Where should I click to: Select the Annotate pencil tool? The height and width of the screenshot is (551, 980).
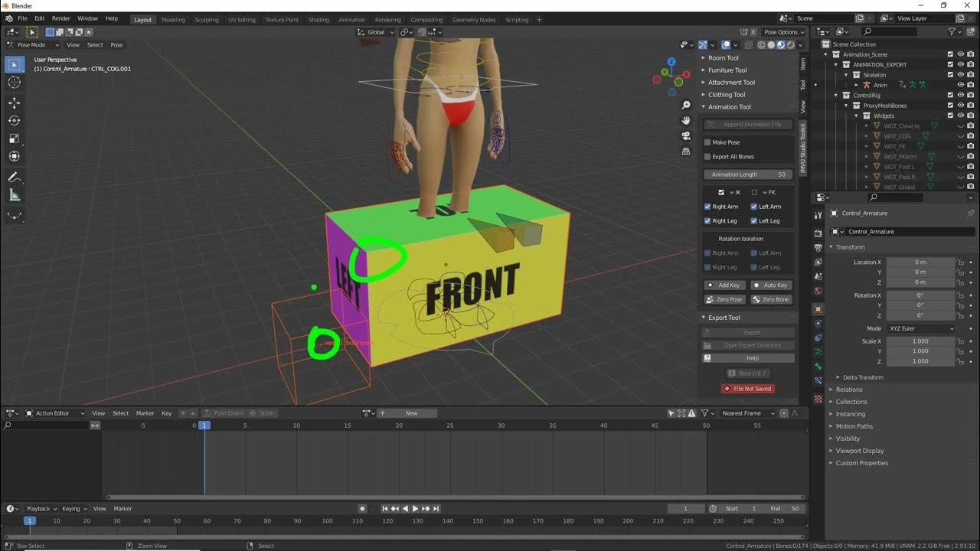(x=14, y=177)
